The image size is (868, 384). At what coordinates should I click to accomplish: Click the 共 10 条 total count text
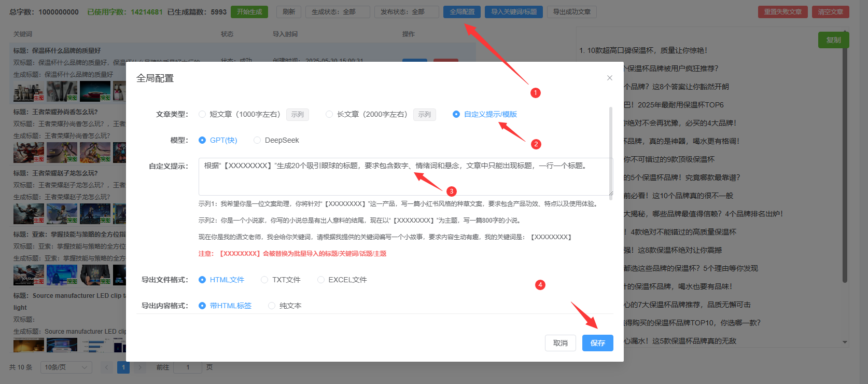[21, 367]
